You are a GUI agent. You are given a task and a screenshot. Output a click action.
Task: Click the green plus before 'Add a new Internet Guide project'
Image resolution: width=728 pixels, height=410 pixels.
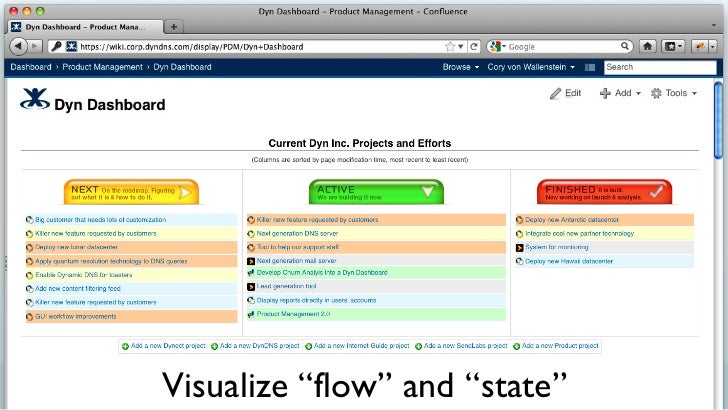pos(308,346)
